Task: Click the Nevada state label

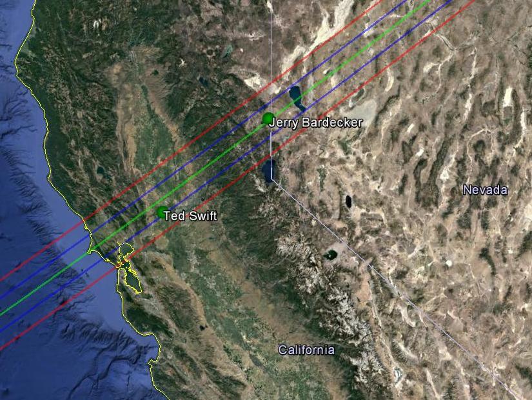Action: point(485,190)
